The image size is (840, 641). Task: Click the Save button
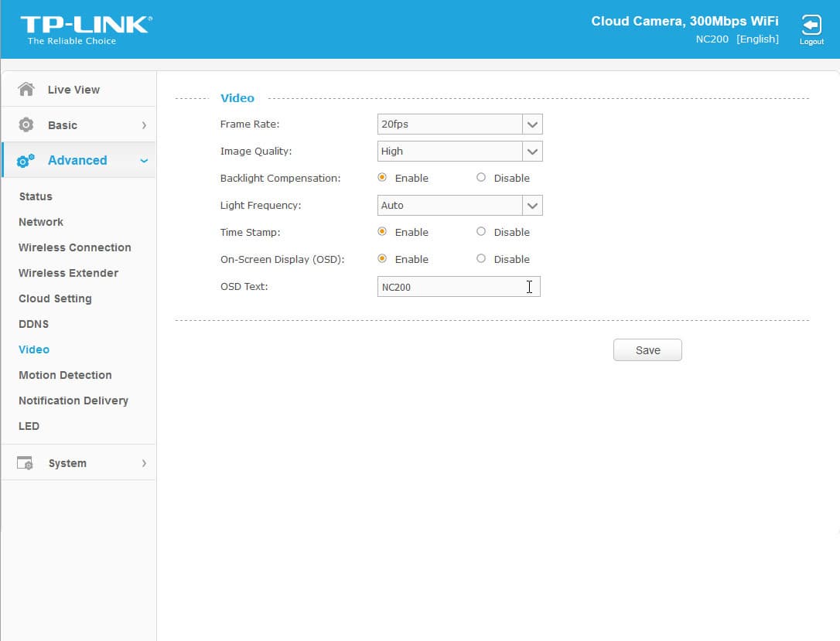point(647,350)
